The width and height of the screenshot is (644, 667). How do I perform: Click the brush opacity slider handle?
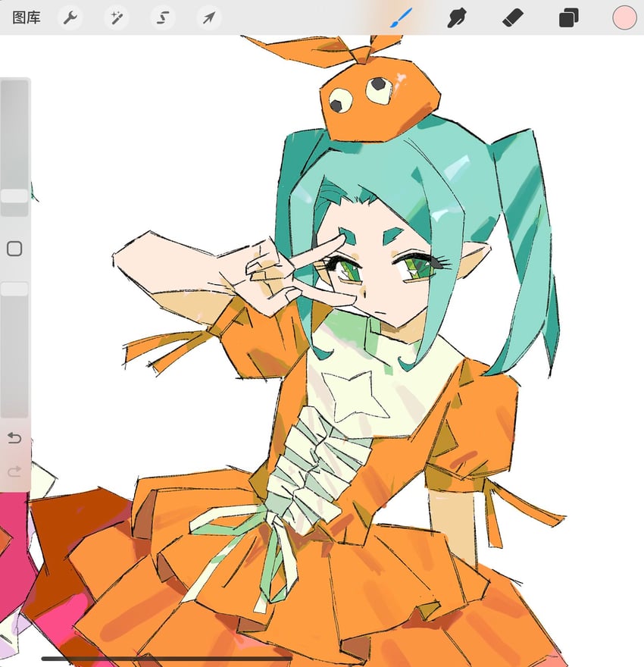[14, 289]
